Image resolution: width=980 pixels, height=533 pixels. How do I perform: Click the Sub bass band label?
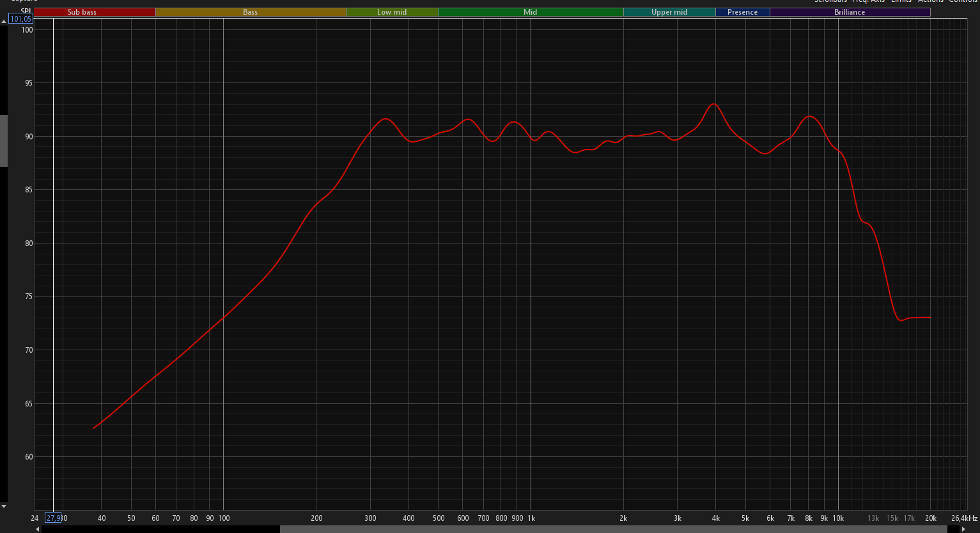click(x=82, y=12)
